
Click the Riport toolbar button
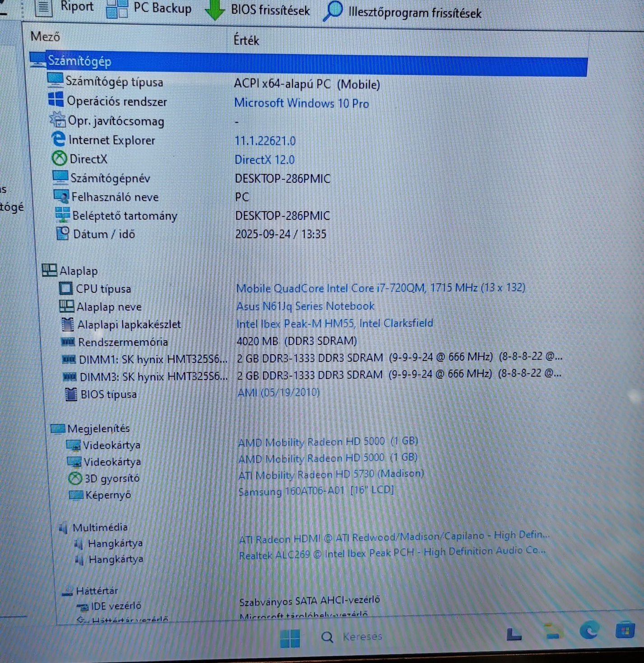(x=65, y=7)
